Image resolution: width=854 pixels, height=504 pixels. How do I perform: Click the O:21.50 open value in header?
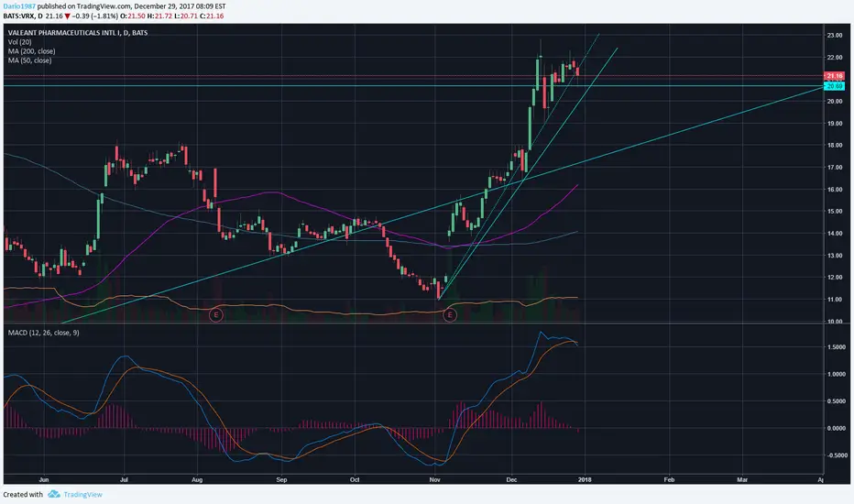click(134, 16)
